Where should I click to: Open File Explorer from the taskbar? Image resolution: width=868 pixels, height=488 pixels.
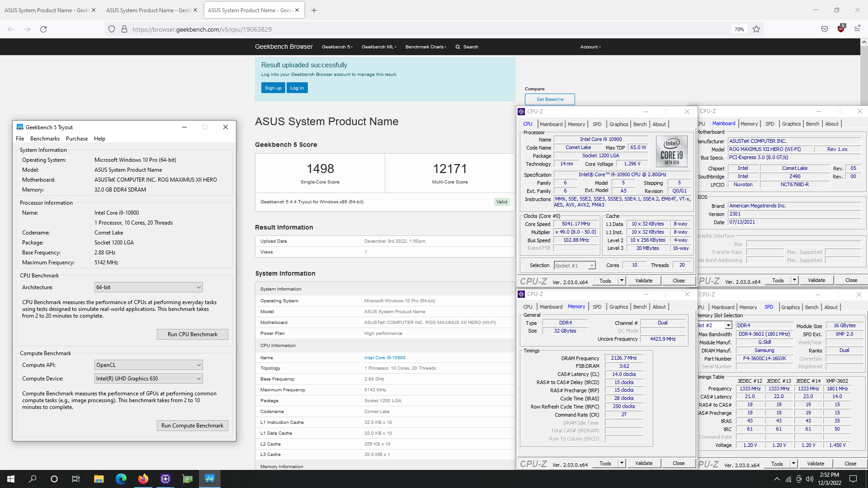point(99,479)
